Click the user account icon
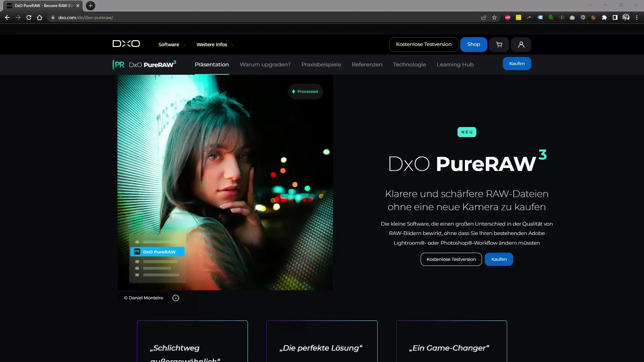644x362 pixels. 521,44
